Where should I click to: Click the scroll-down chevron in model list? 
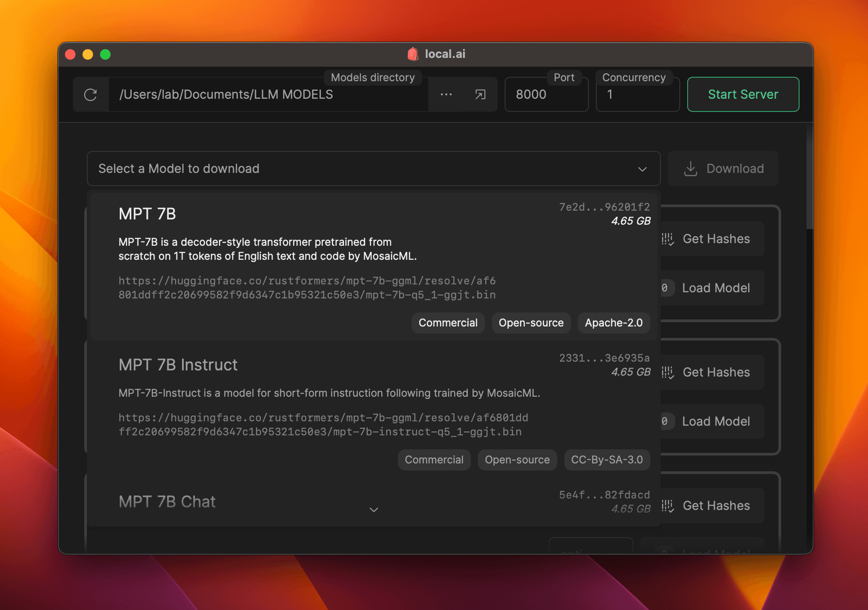tap(374, 510)
